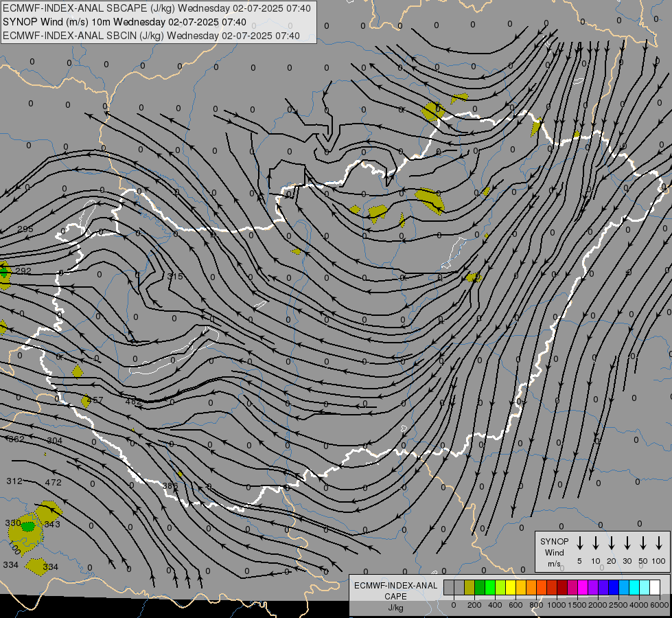The width and height of the screenshot is (672, 618).
Task: Click the '6000' tick label on CAPE scale
Action: tap(659, 605)
